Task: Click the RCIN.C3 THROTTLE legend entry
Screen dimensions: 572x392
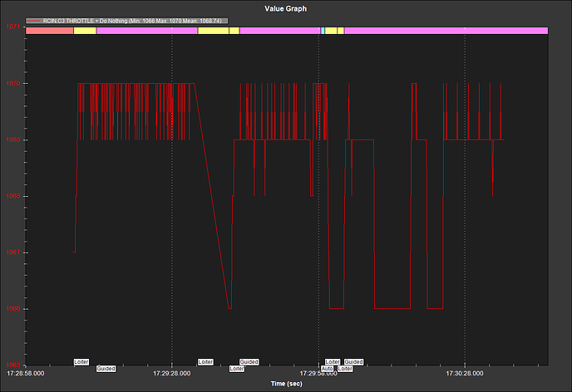Action: click(123, 20)
